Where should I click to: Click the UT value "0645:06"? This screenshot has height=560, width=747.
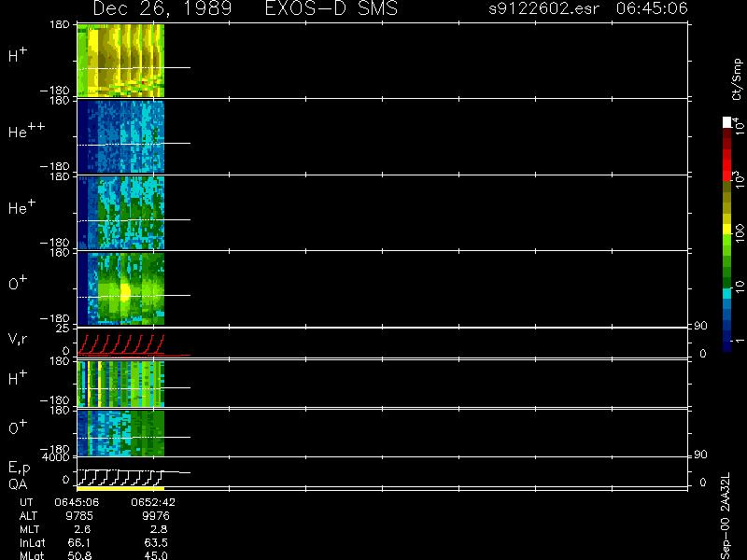coord(77,502)
